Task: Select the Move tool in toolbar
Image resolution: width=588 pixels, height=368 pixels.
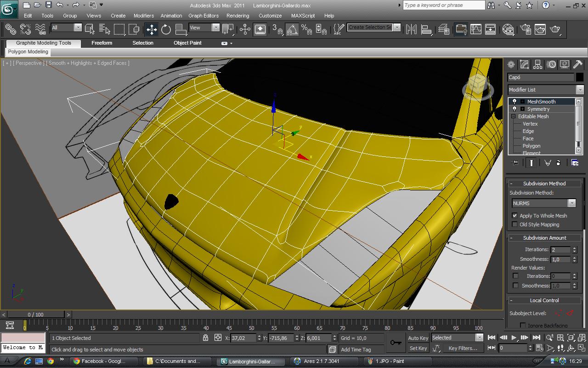Action: pyautogui.click(x=152, y=29)
